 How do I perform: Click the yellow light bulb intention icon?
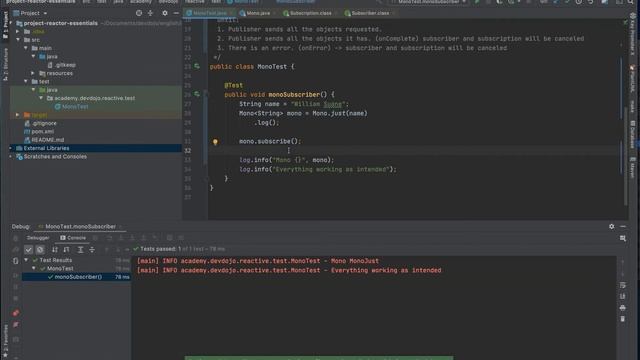click(x=215, y=142)
